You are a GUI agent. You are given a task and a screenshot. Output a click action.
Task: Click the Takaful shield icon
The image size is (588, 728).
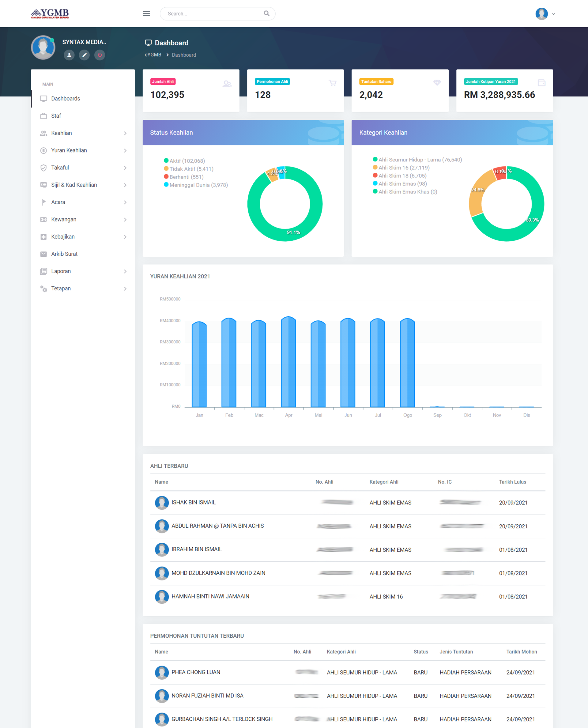[x=43, y=168]
